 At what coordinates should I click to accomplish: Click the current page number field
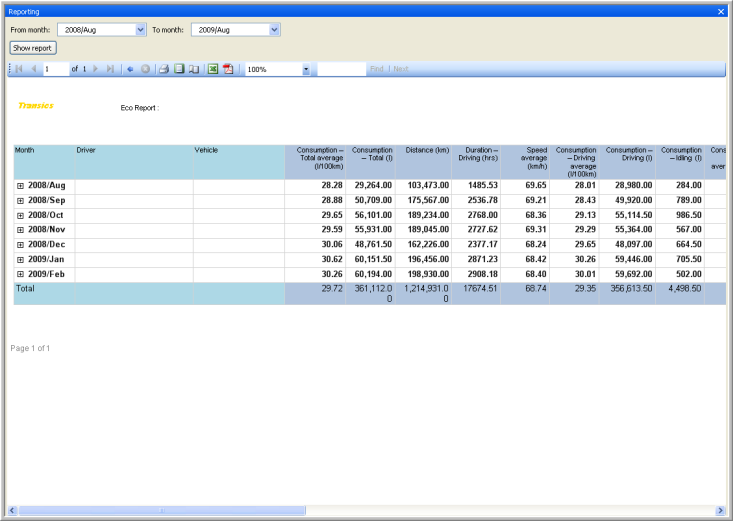(x=55, y=69)
